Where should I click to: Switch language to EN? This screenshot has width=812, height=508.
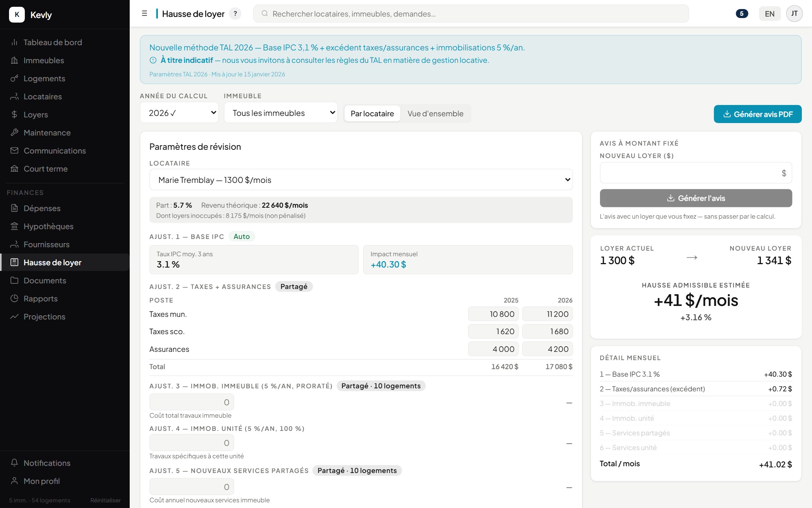(x=770, y=14)
